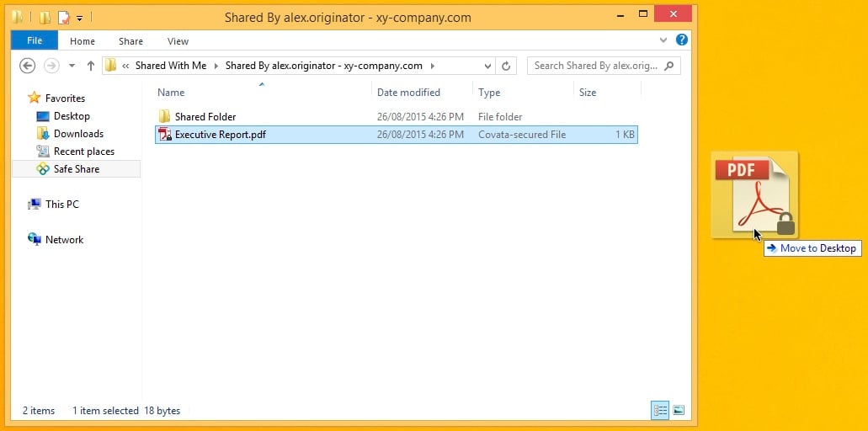Switch to the Share ribbon tab
Viewport: 868px width, 431px height.
130,41
